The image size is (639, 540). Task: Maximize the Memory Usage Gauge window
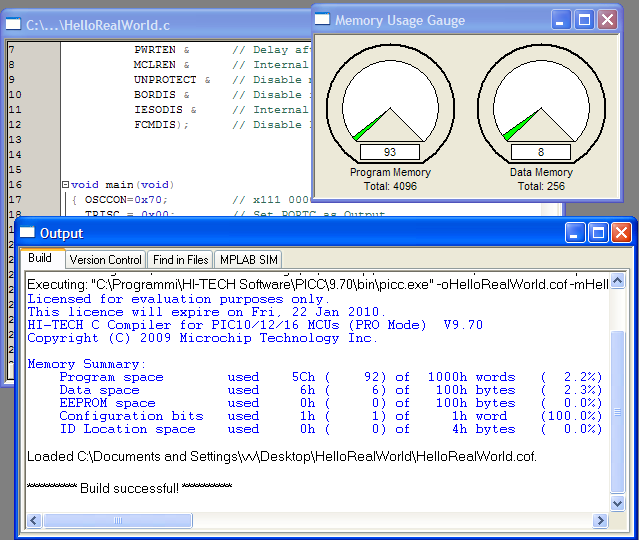click(x=584, y=19)
